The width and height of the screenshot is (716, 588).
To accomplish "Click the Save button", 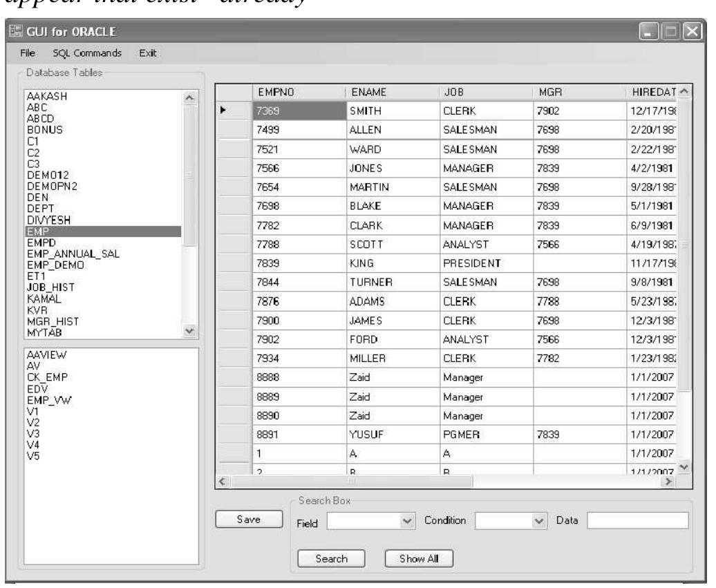I will click(x=249, y=520).
